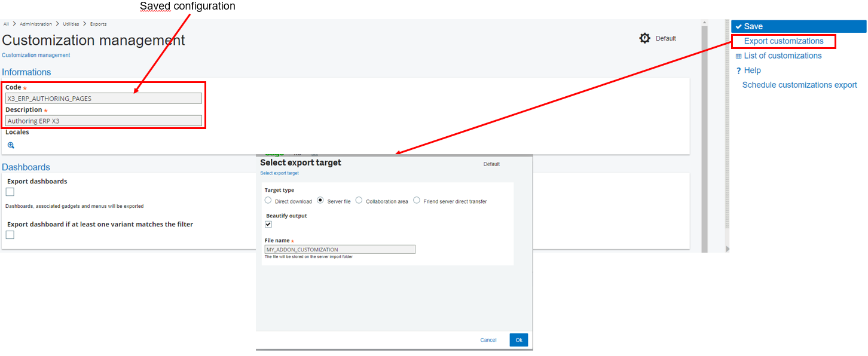Pick Friend server direct transfer option
This screenshot has height=356, width=868.
417,201
